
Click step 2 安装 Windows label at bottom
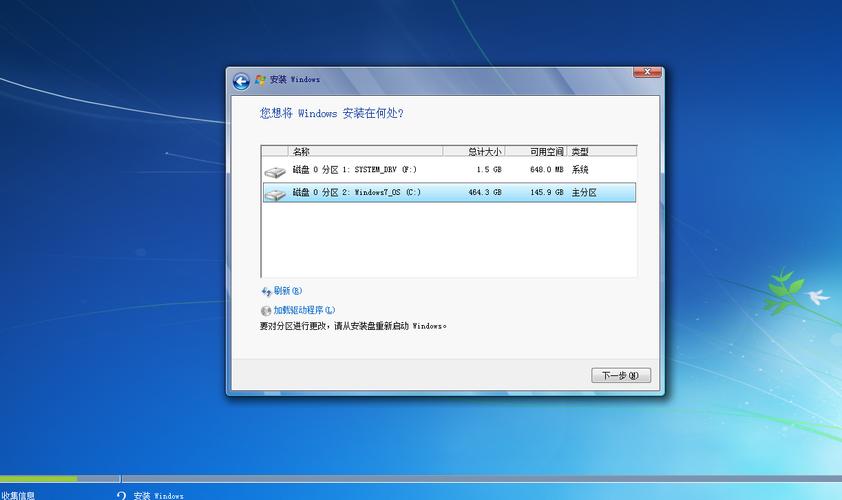158,496
